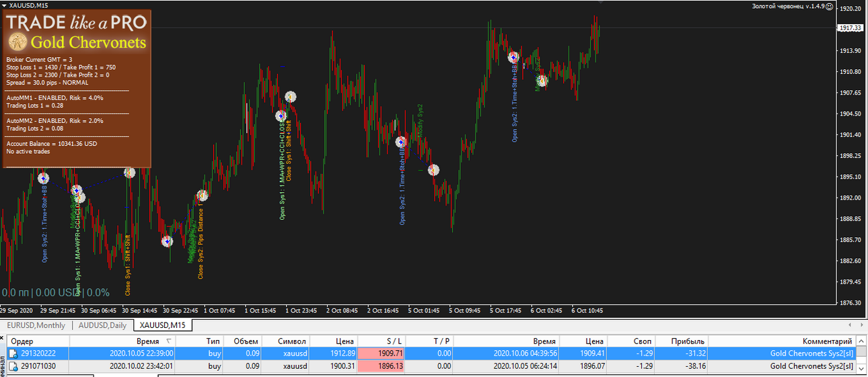868x377 pixels.
Task: Click the red S/L cell 1909.71
Action: [x=382, y=353]
